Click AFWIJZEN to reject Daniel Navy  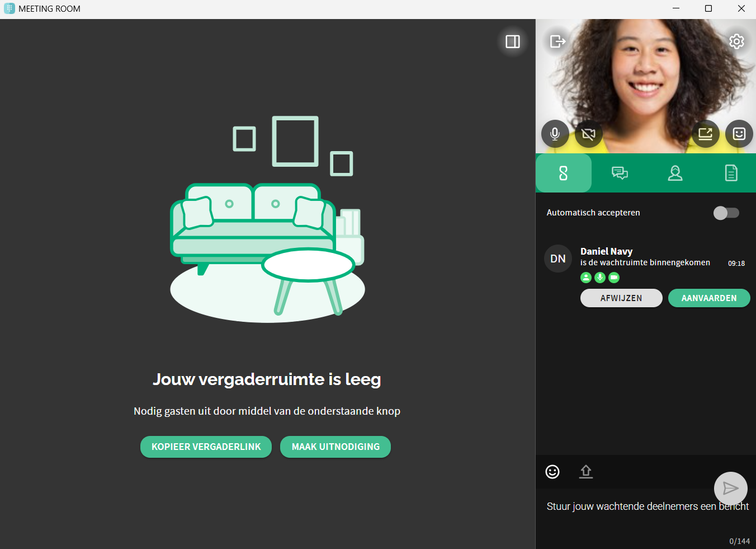[621, 298]
